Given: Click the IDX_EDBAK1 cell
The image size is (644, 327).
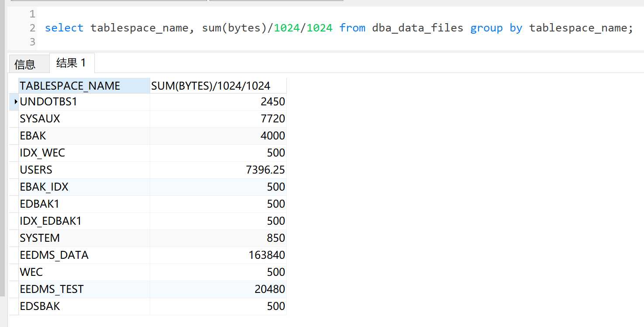Looking at the screenshot, I should [x=84, y=221].
